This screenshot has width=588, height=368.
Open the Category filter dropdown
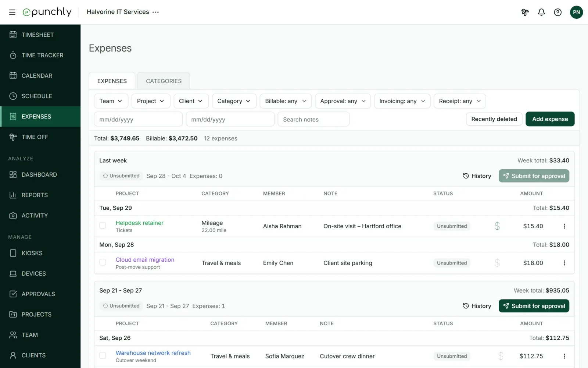(234, 101)
